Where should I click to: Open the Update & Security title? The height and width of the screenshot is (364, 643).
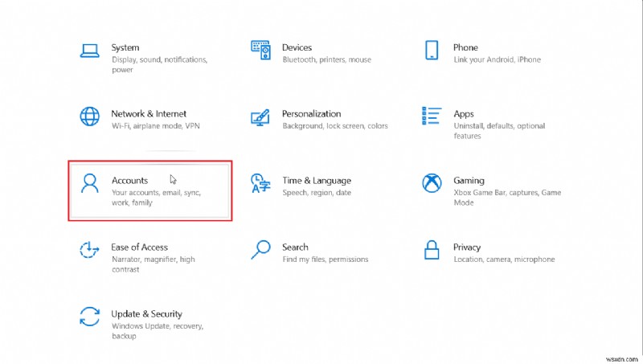coord(146,314)
